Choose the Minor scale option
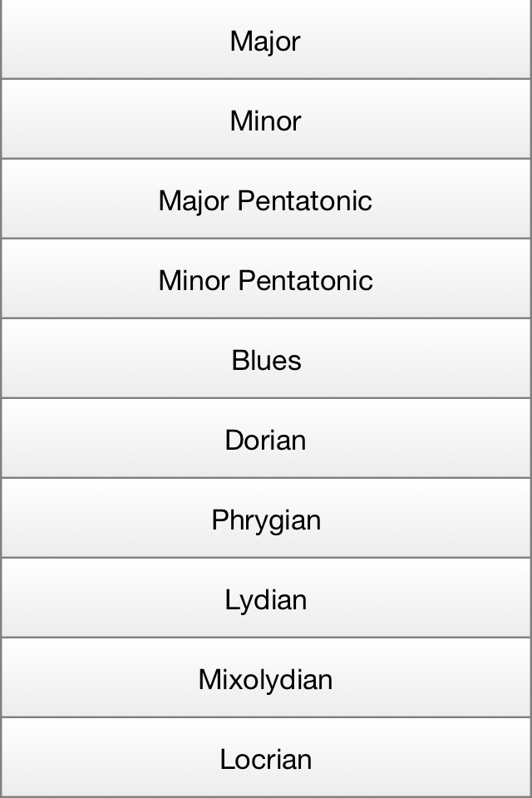532x798 pixels. [x=266, y=120]
